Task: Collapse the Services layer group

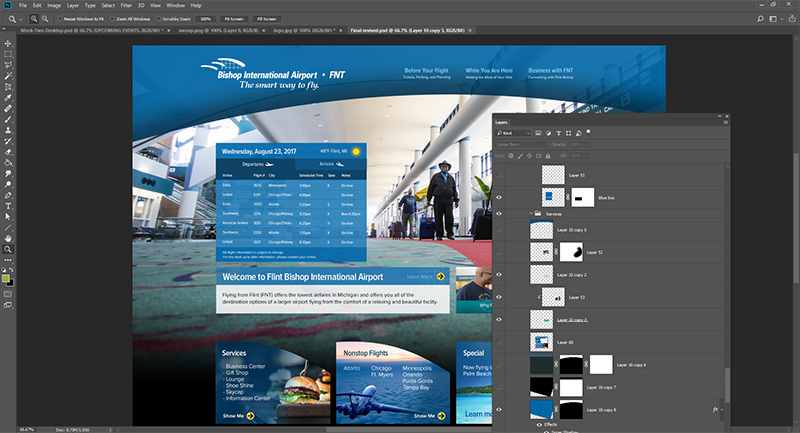Action: tap(531, 214)
